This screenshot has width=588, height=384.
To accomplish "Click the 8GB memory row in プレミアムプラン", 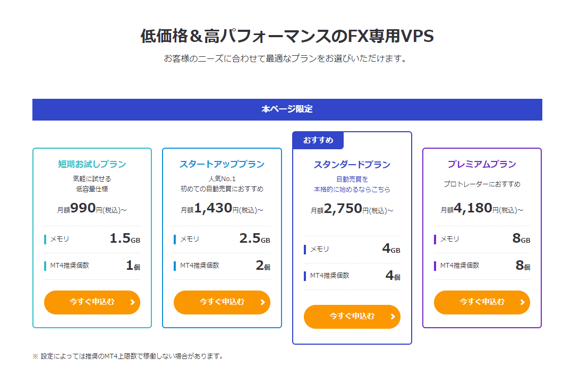I will tap(482, 239).
